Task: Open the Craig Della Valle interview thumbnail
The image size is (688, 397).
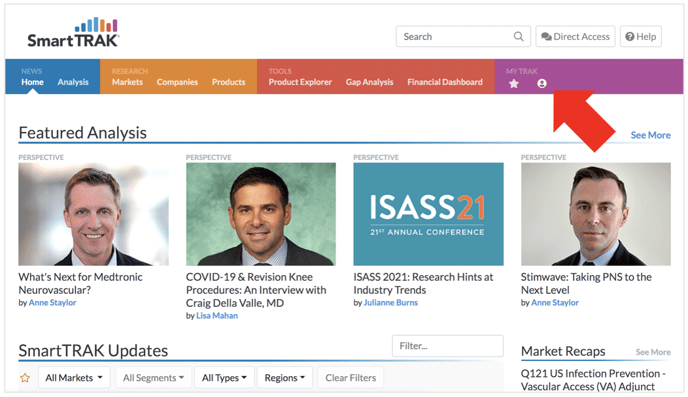Action: [261, 214]
